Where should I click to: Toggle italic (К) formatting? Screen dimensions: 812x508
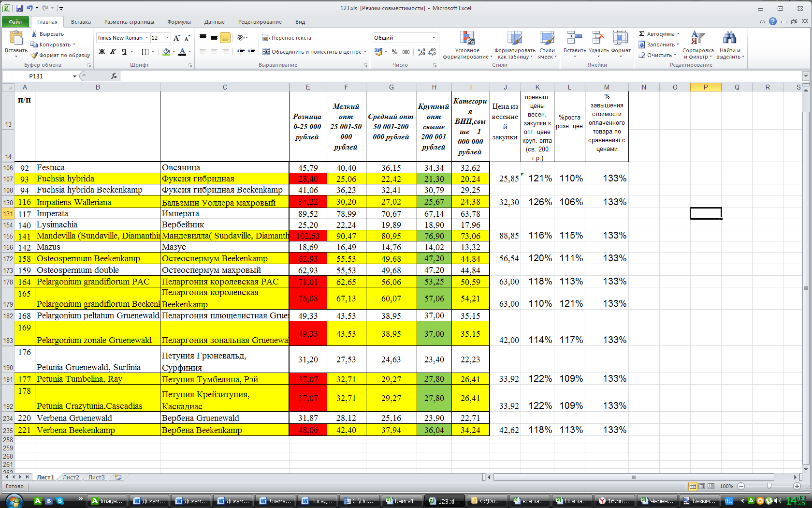[x=113, y=52]
